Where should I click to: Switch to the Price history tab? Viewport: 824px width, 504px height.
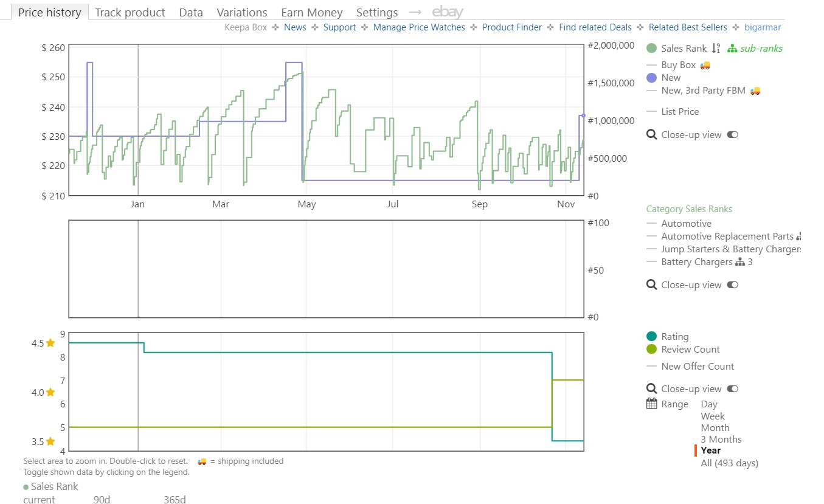pos(49,12)
